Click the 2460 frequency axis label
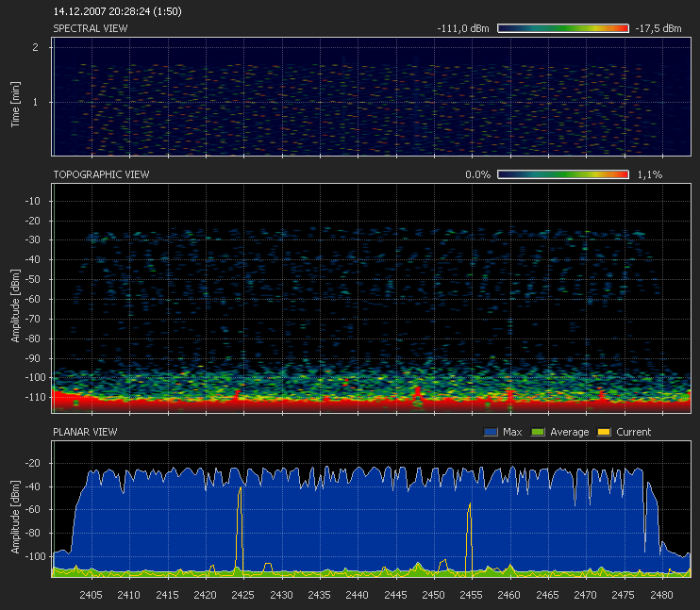This screenshot has width=700, height=610. pos(509,595)
